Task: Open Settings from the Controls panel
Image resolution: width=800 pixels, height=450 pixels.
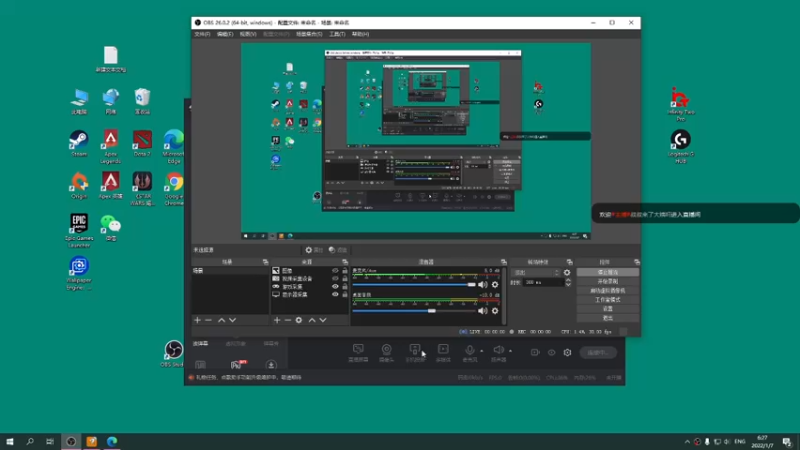Action: (608, 309)
